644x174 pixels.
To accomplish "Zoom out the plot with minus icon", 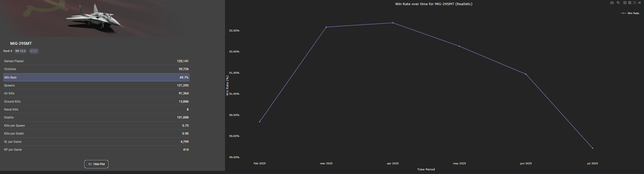I will point(630,3).
